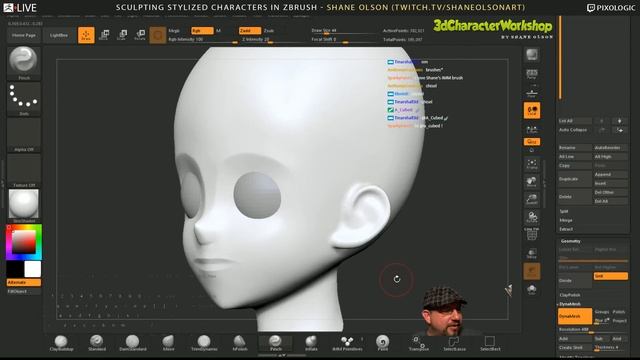Viewport: 640px width, 360px height.
Task: Select the Inflate brush
Action: pyautogui.click(x=311, y=343)
